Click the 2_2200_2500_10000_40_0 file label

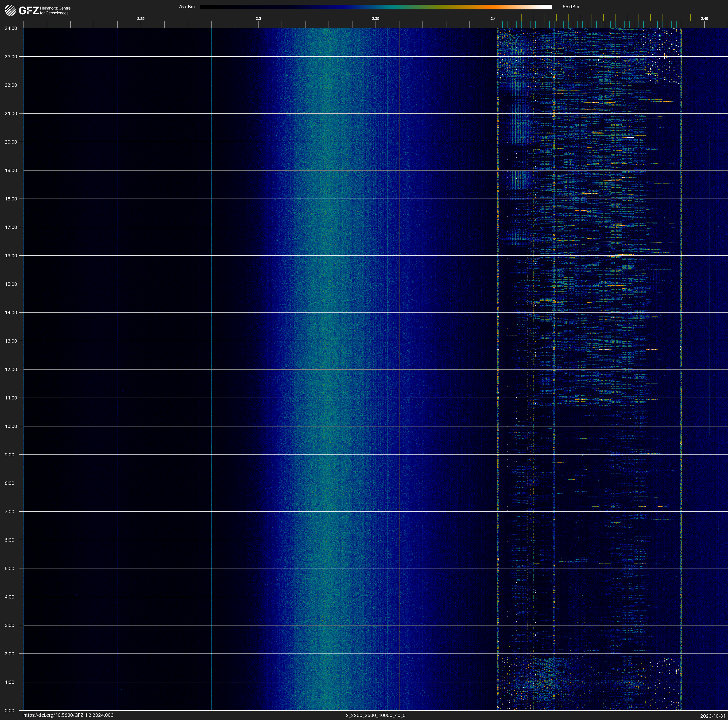(375, 715)
